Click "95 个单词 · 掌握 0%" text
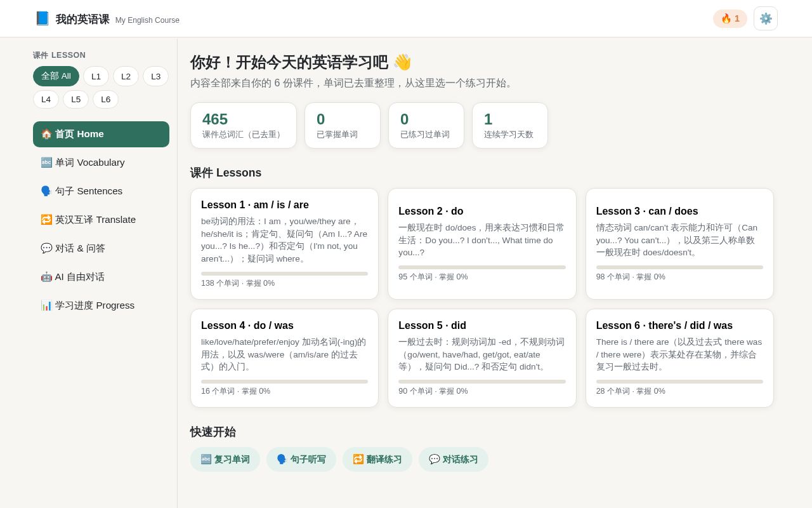The width and height of the screenshot is (812, 508). tap(433, 277)
